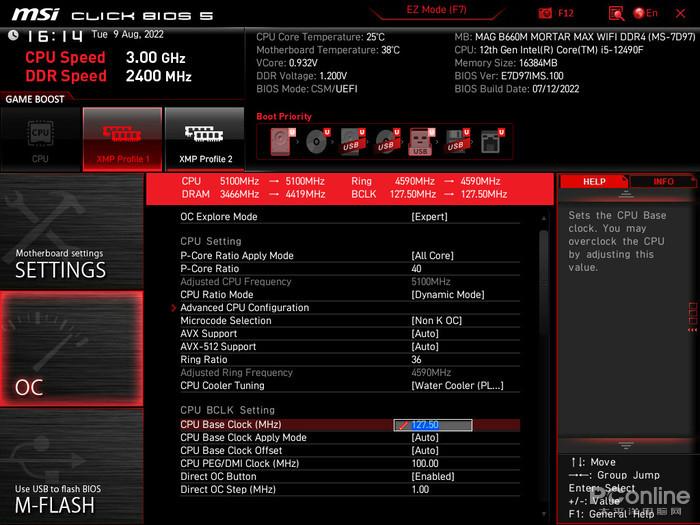Open the OC section
This screenshot has width=700, height=525.
click(71, 349)
